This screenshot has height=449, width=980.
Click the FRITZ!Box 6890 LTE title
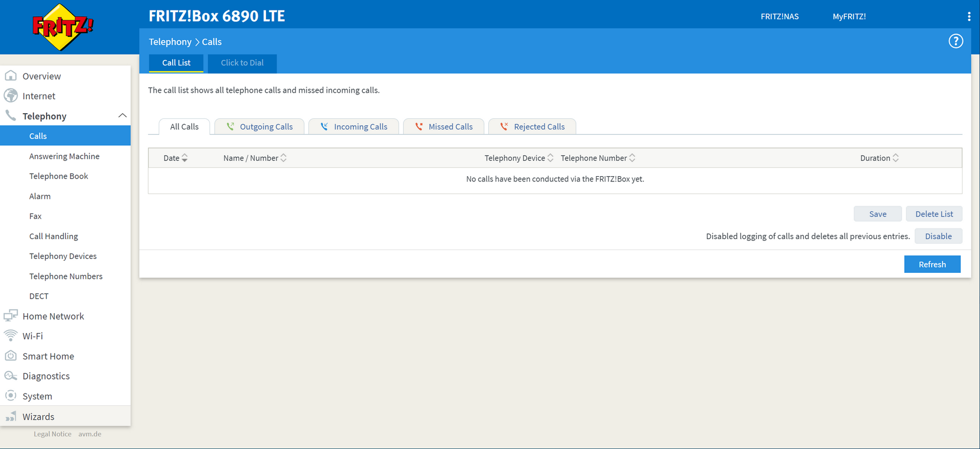(216, 16)
